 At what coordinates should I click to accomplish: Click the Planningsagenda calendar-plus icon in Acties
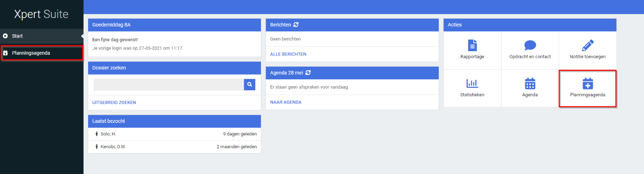click(588, 84)
